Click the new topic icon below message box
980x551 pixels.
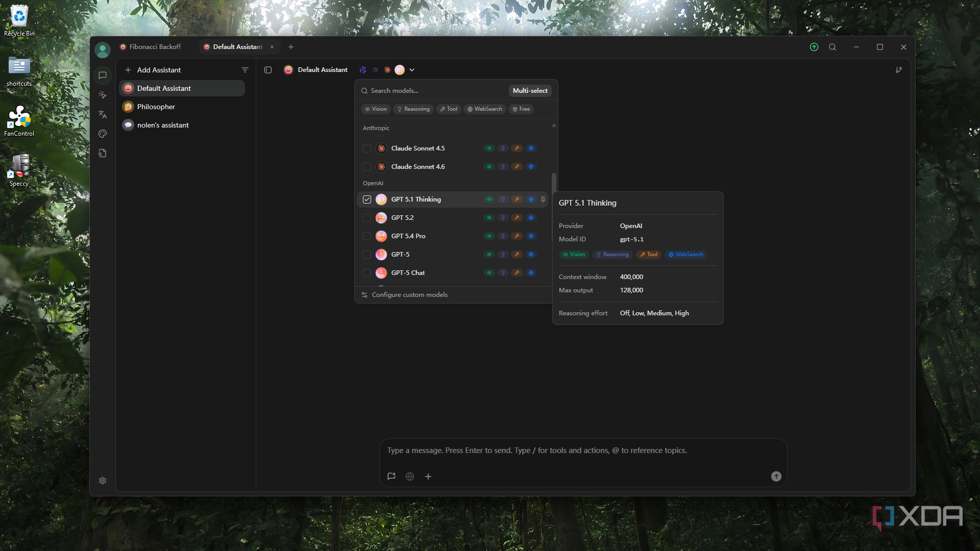[x=391, y=476]
